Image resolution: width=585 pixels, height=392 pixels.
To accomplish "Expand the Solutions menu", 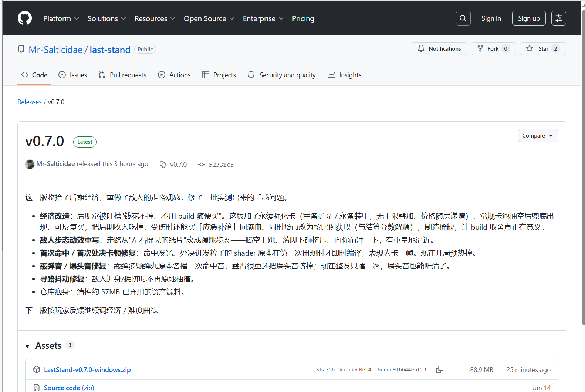I will pyautogui.click(x=107, y=18).
